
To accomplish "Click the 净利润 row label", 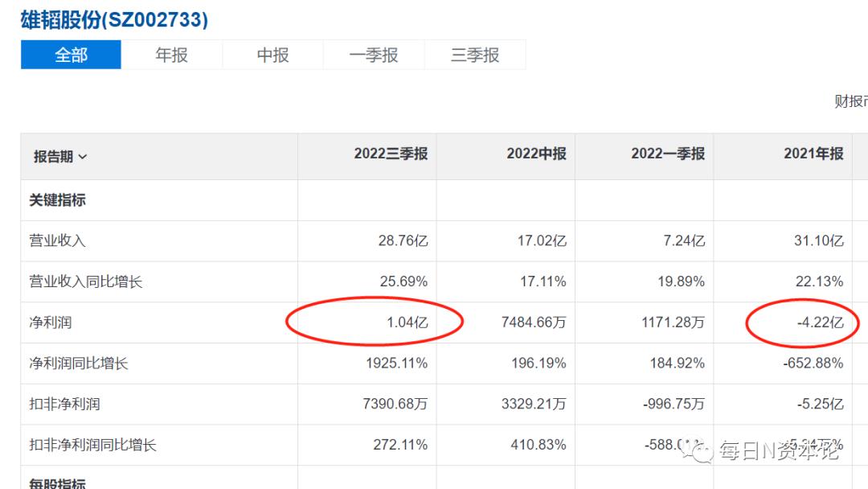I will coord(51,323).
